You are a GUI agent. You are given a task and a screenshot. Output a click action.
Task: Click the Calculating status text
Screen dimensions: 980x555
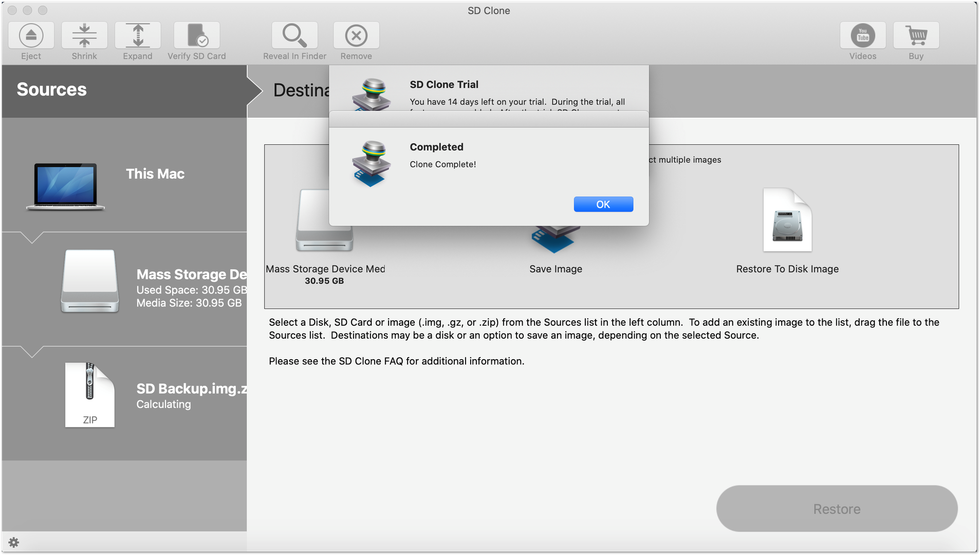click(x=163, y=404)
